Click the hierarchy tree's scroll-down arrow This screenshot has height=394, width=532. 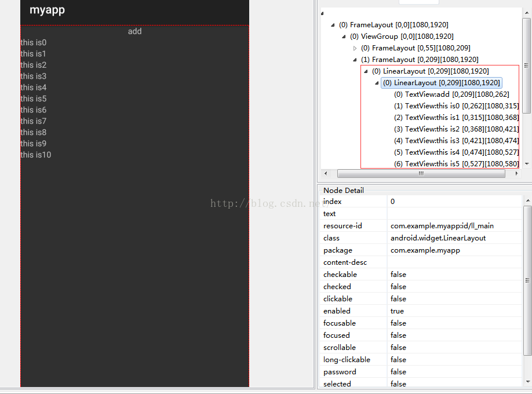(526, 165)
